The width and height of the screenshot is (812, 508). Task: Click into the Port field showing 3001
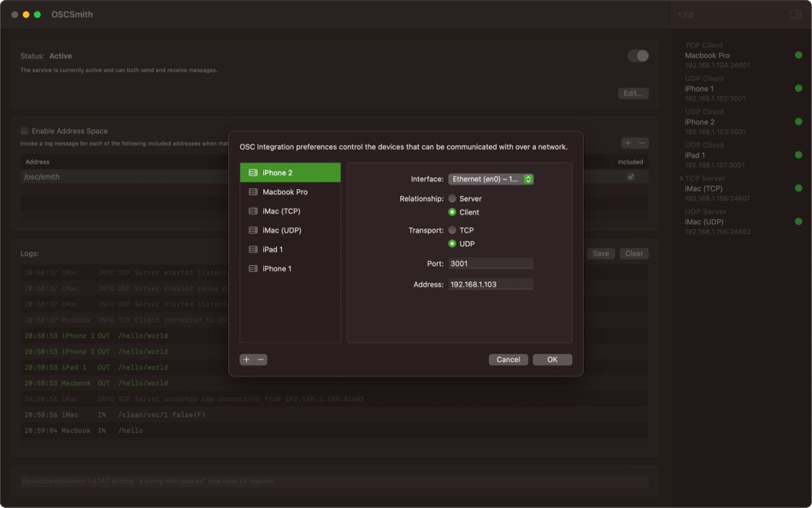[491, 263]
